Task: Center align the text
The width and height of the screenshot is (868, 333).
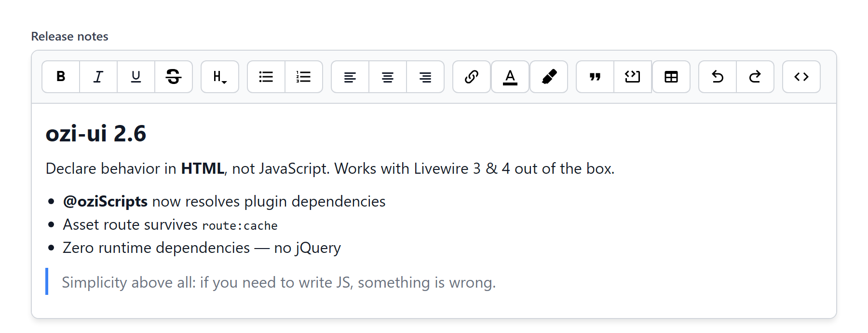Action: click(x=388, y=77)
